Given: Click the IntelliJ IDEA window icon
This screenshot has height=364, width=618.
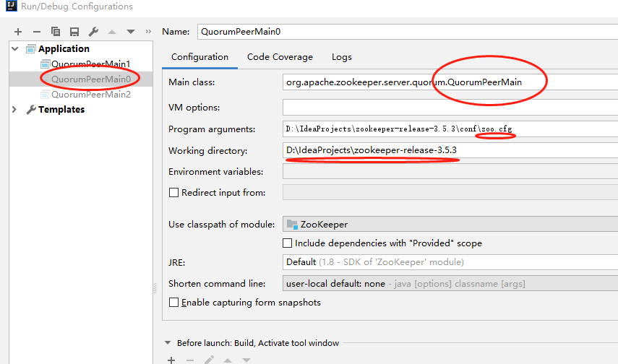Looking at the screenshot, I should coord(12,6).
